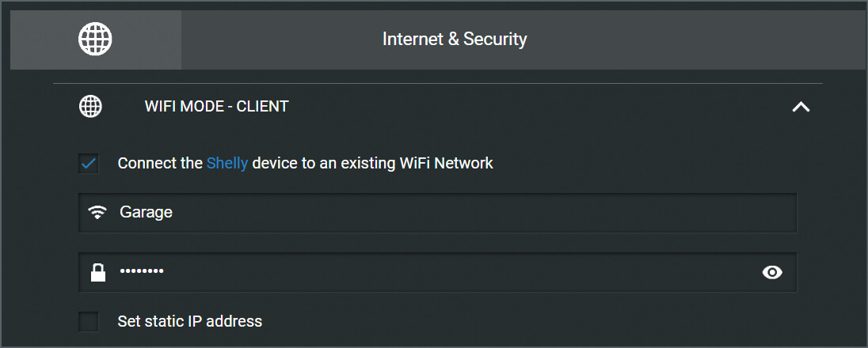Click the password dots in the password box

[142, 272]
